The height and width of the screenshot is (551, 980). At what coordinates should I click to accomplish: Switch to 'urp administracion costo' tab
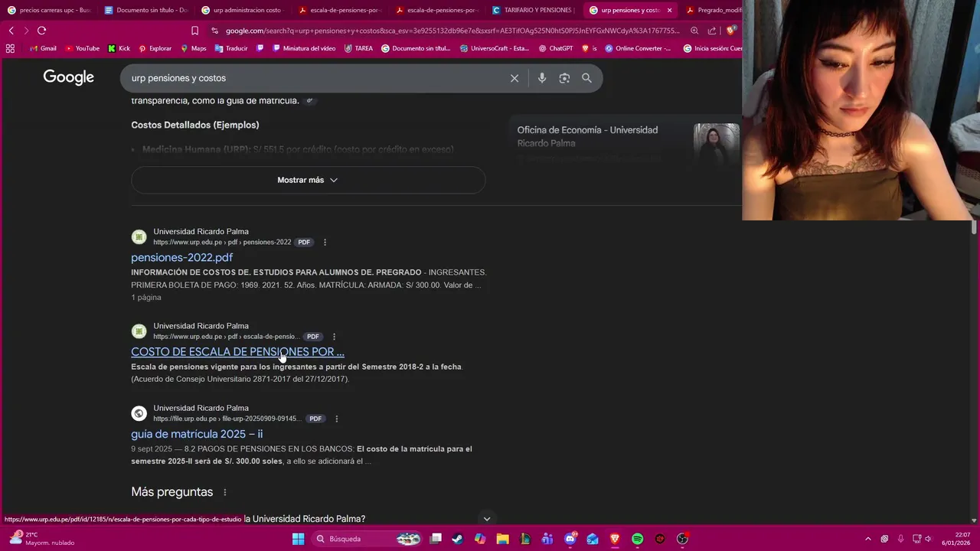(x=243, y=10)
